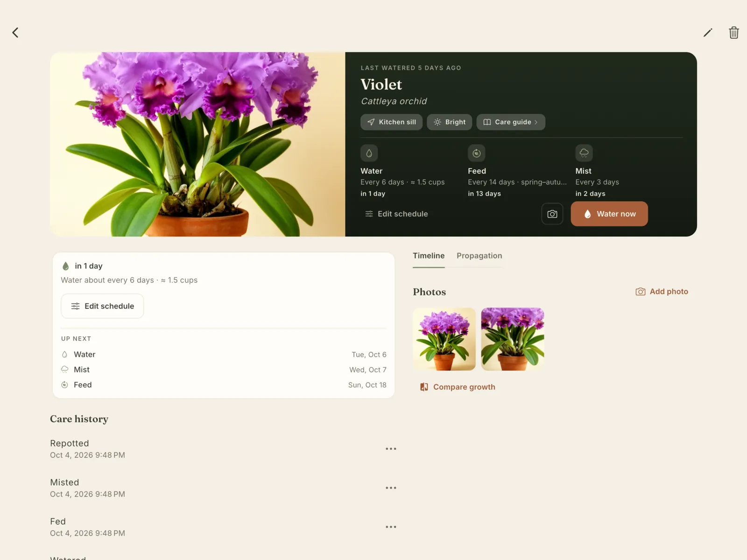
Task: Click Edit schedule in the dark header card
Action: coord(396,214)
